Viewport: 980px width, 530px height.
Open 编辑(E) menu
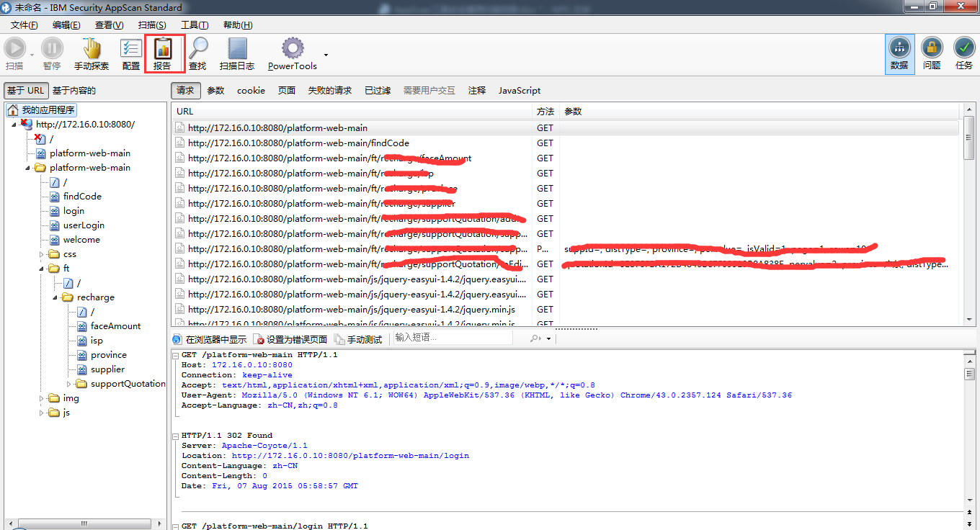point(66,25)
